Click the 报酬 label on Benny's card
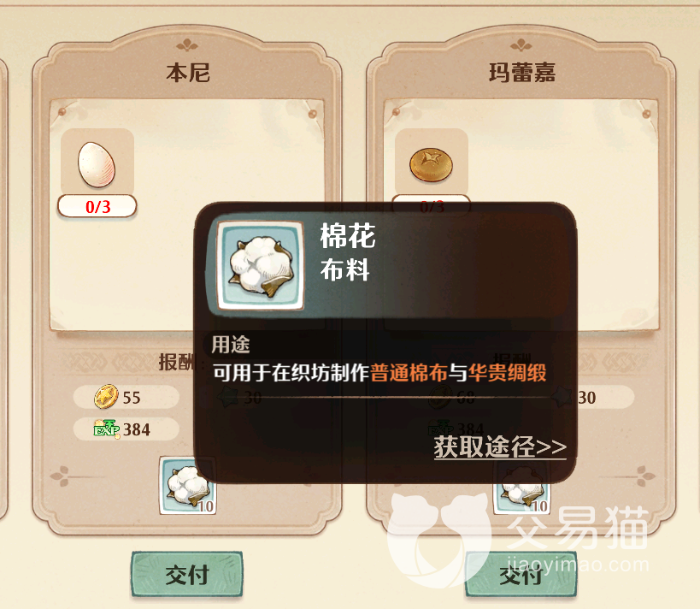Image resolution: width=700 pixels, height=609 pixels. pyautogui.click(x=176, y=362)
